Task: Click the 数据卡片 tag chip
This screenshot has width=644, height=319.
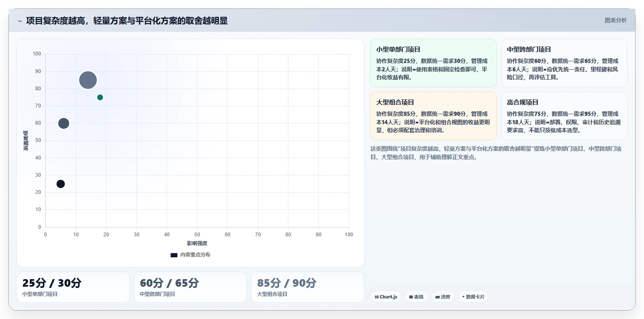Action: 473,297
